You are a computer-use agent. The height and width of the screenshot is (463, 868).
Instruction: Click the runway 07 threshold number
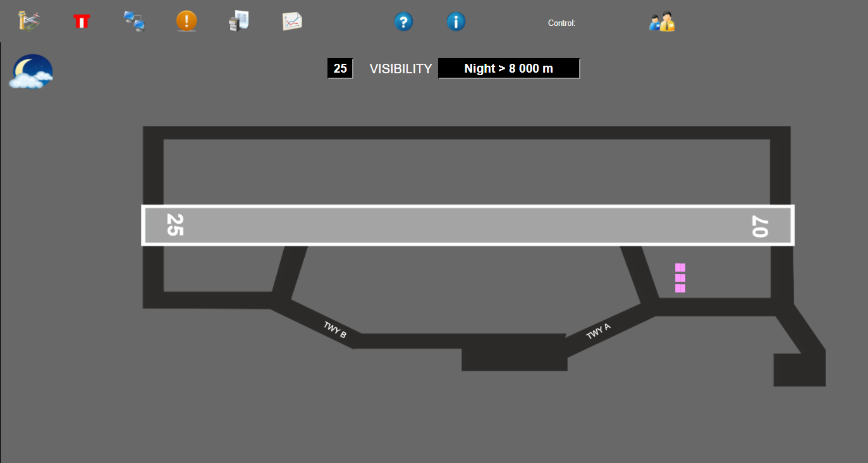[759, 226]
